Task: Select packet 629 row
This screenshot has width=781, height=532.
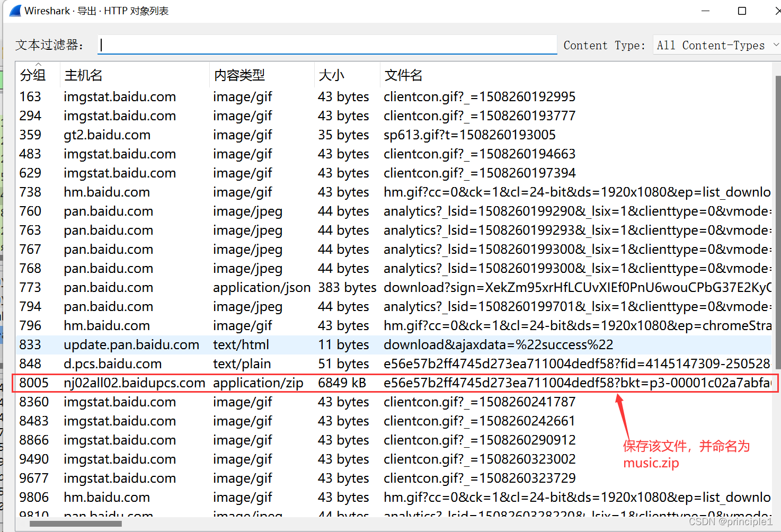Action: coord(394,173)
